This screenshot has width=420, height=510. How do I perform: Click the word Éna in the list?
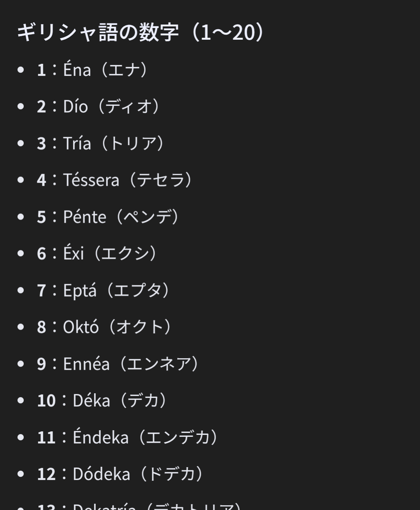tap(77, 70)
